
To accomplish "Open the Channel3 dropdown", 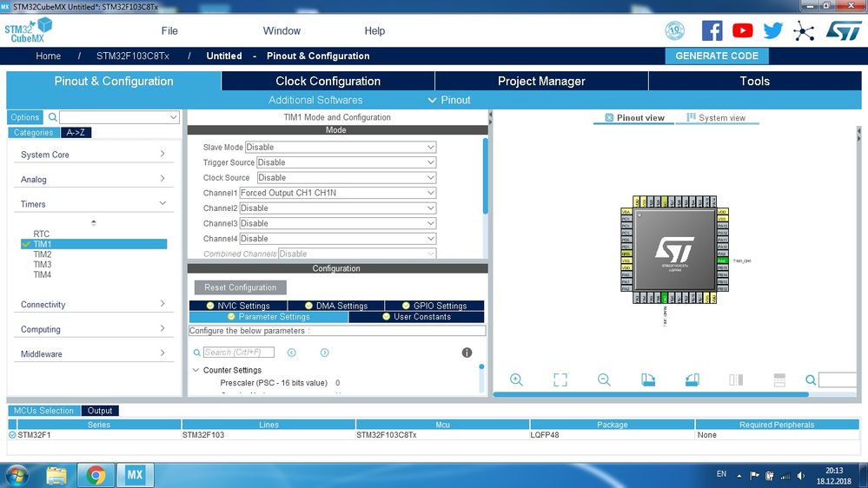I will point(338,223).
